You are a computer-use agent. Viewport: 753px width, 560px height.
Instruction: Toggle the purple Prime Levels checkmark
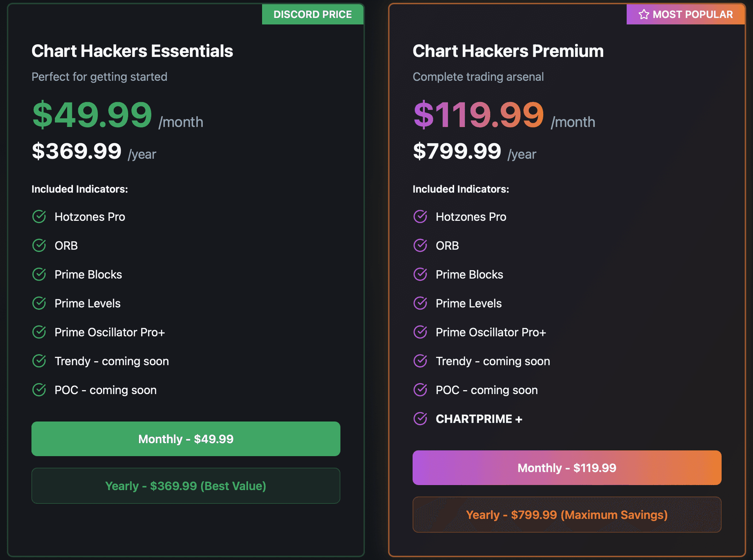(420, 303)
